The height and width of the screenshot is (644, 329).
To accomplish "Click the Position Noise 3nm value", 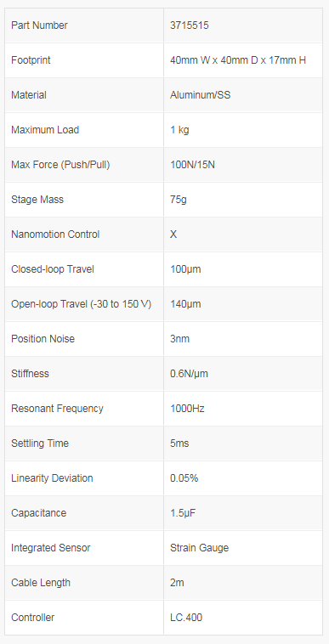I will coord(180,339).
